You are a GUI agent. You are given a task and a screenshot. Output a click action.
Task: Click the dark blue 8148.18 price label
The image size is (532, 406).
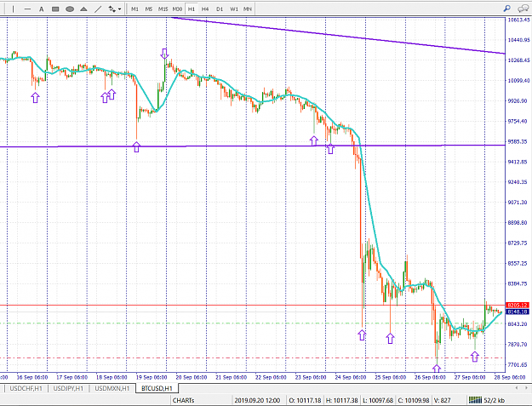coord(518,312)
